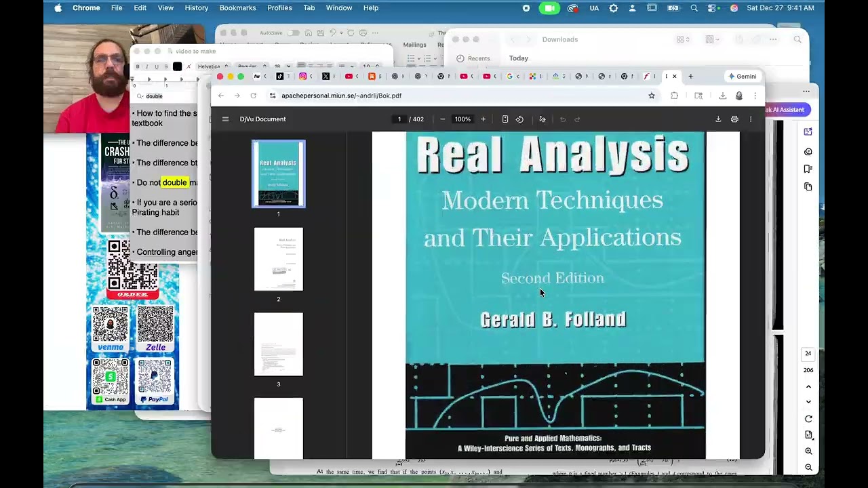Viewport: 868px width, 488px height.
Task: Open the Chrome extensions puzzle icon
Action: point(674,96)
